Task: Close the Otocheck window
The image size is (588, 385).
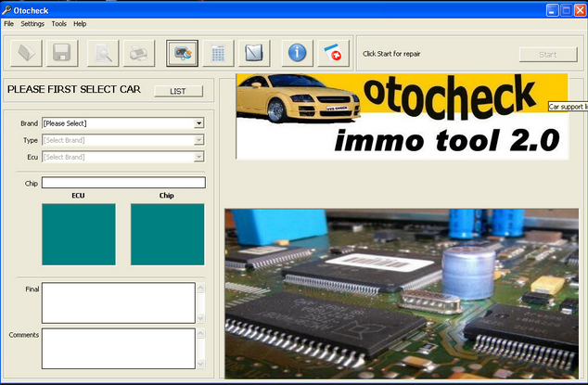Action: (581, 10)
